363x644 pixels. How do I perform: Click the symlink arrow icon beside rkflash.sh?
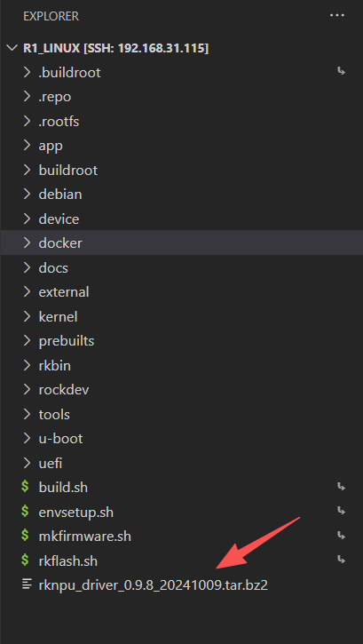coord(341,560)
